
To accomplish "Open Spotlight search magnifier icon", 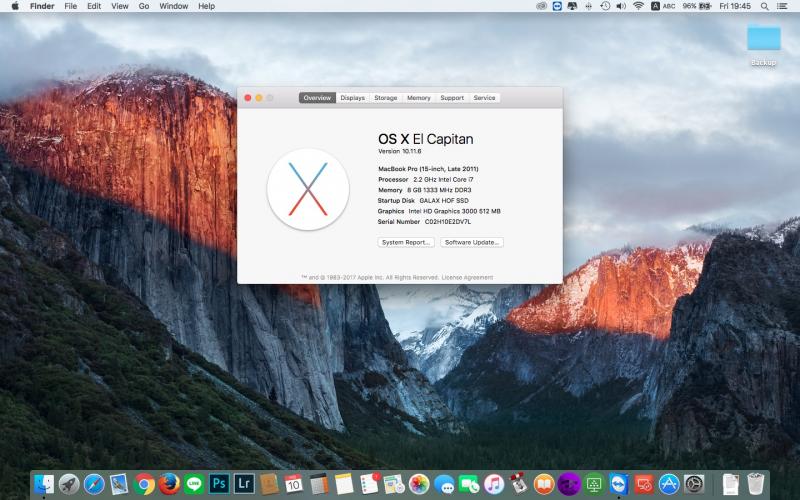I will [764, 6].
